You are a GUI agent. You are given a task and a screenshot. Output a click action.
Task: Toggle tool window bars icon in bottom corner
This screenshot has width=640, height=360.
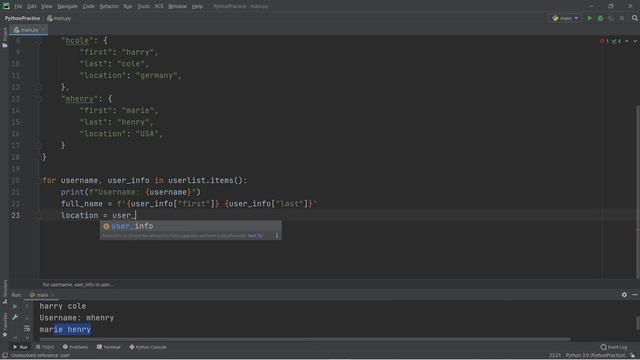[x=5, y=356]
